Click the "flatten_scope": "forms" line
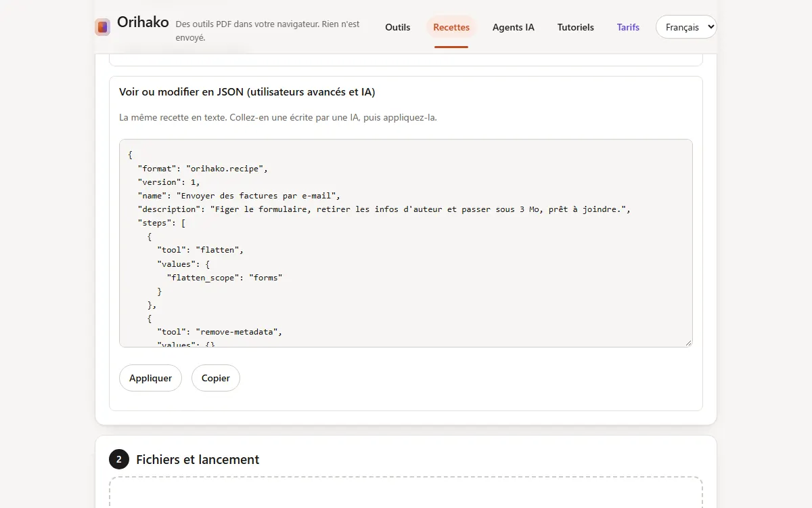 225,278
